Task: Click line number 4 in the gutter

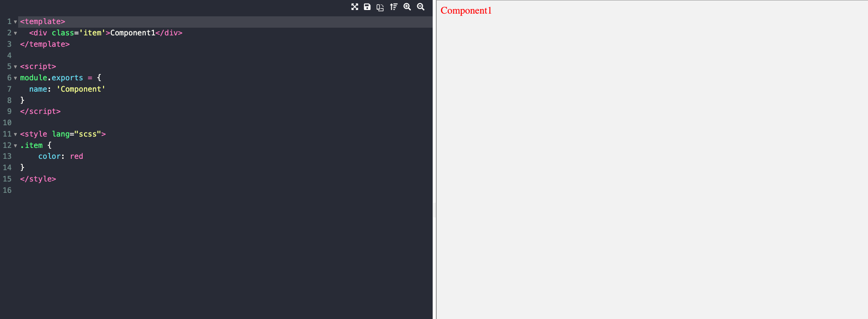Action: pos(9,55)
